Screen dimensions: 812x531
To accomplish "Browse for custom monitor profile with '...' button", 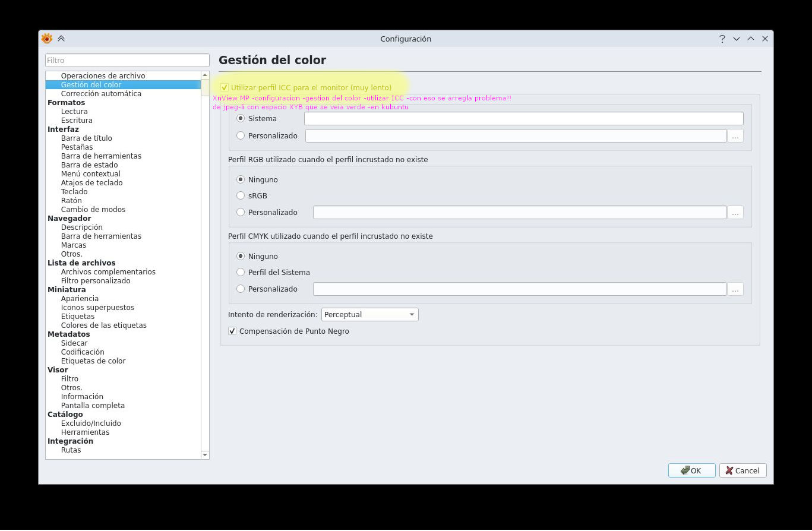I will pyautogui.click(x=735, y=135).
